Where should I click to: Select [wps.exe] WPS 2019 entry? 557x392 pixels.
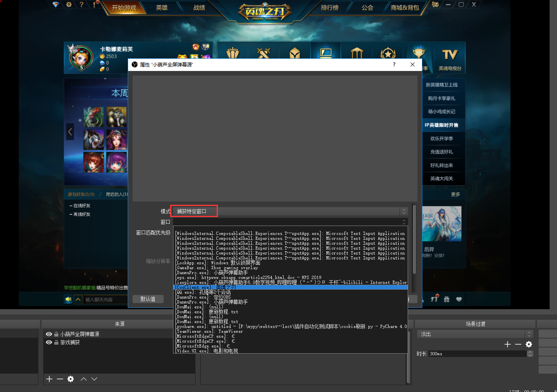click(x=290, y=278)
